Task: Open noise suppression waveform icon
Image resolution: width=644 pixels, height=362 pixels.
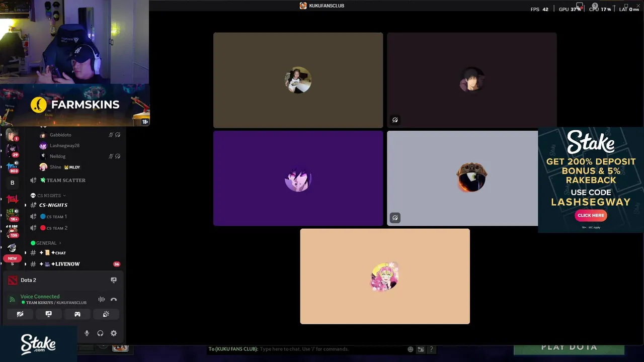Action: (102, 299)
